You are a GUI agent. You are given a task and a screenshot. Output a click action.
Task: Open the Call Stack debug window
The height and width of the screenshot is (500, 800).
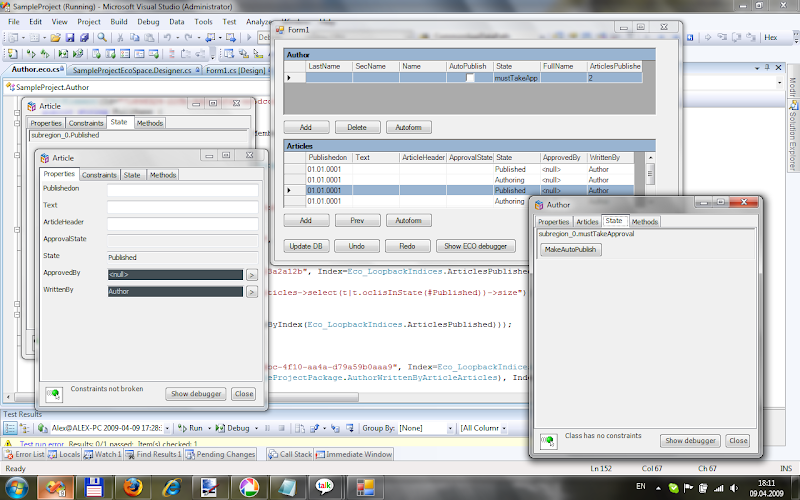[x=290, y=454]
